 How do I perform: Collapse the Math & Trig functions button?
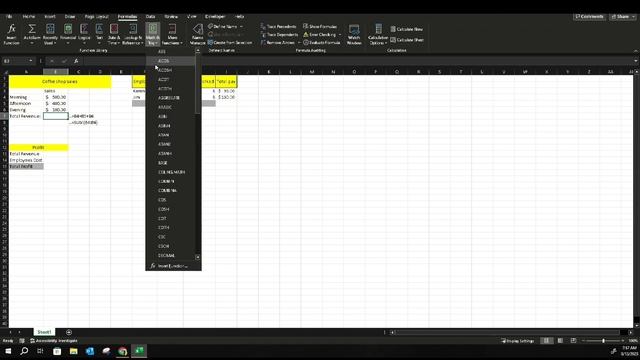pyautogui.click(x=152, y=34)
